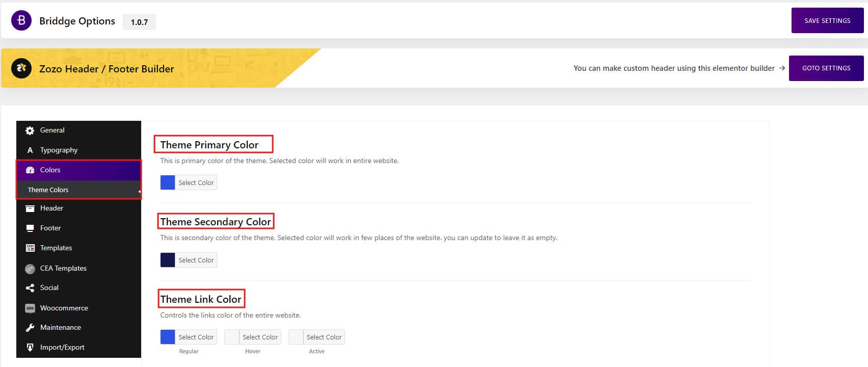Click the Social share icon
Image resolution: width=868 pixels, height=367 pixels.
pyautogui.click(x=30, y=288)
